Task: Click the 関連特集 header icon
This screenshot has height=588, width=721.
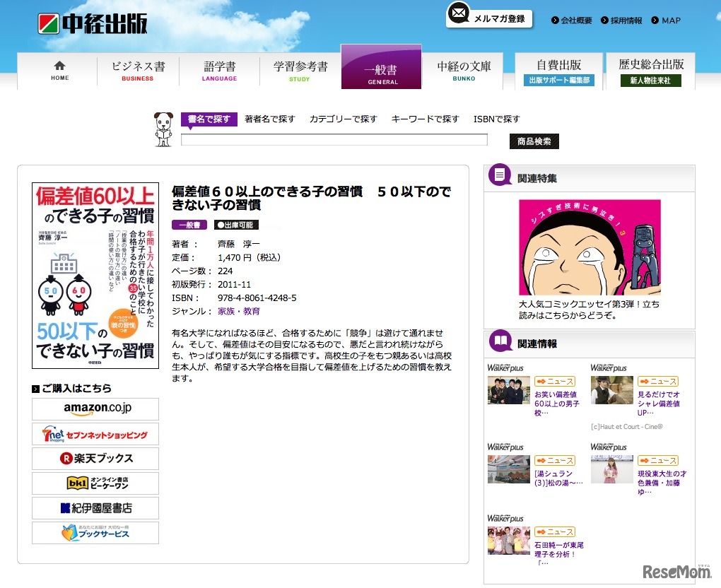Action: click(x=500, y=175)
